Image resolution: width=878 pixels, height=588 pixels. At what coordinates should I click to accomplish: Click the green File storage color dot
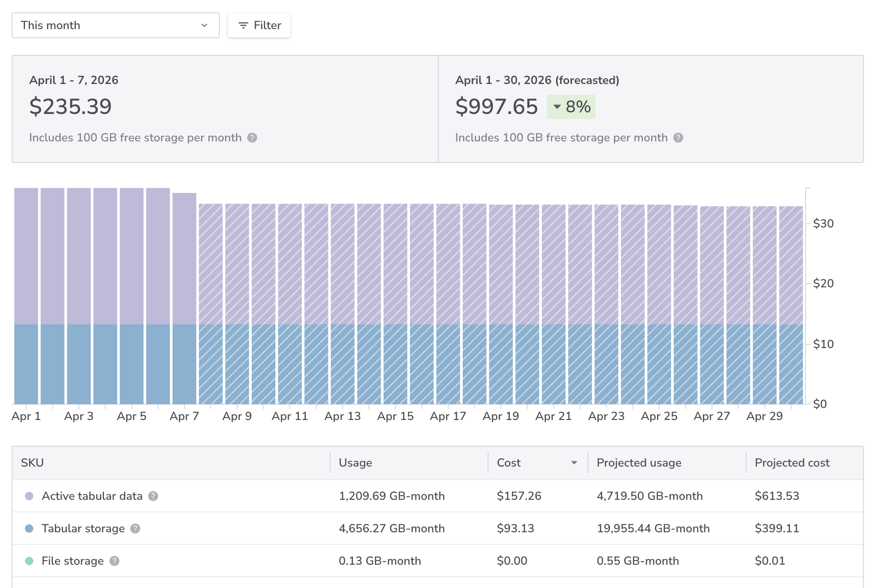(x=29, y=561)
